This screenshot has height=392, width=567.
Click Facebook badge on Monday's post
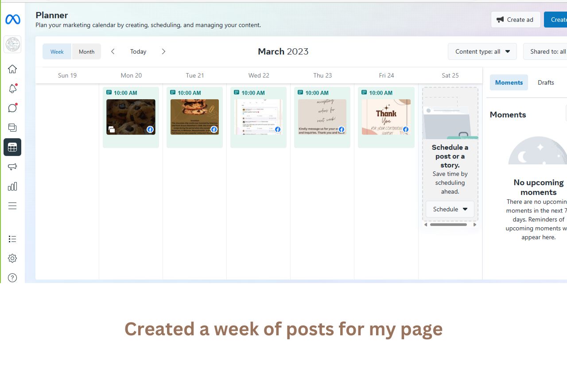tap(150, 129)
